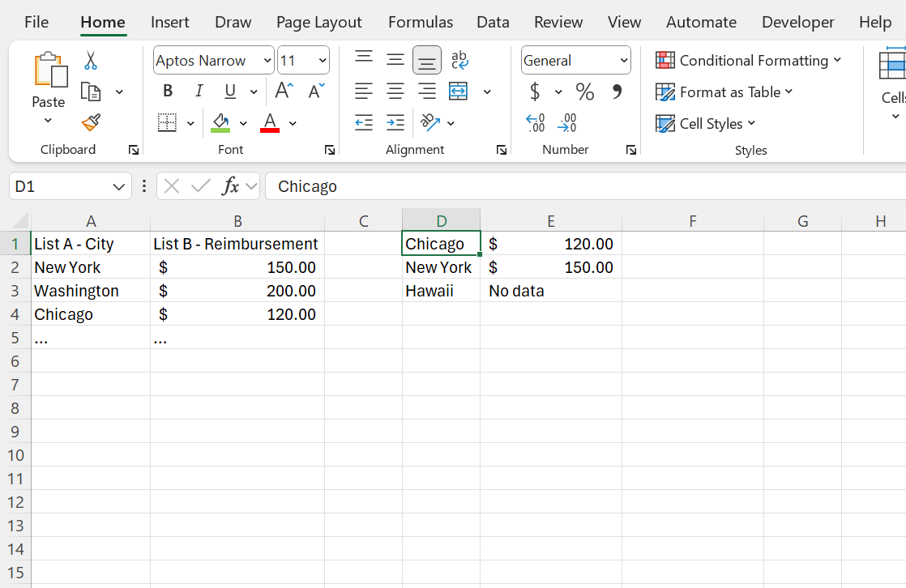Expand font color options arrow
Screen dimensions: 906x588
pyautogui.click(x=293, y=123)
